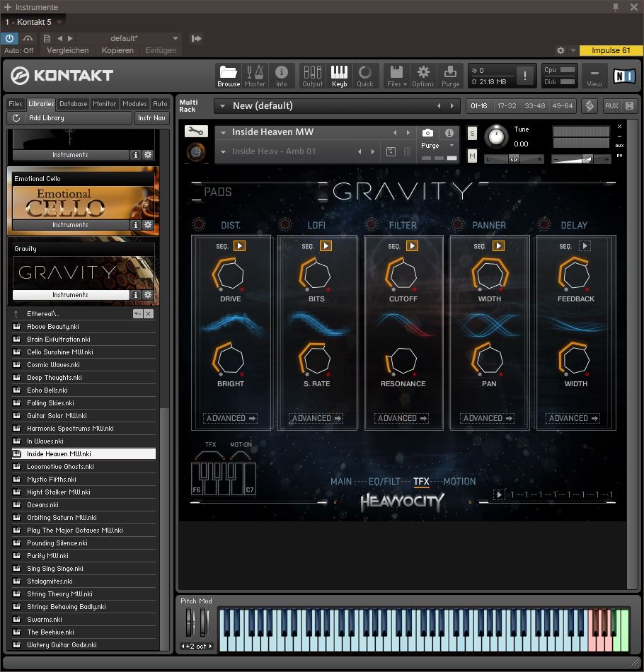Open the Options gear icon
Viewport: 644px width, 672px height.
click(423, 76)
